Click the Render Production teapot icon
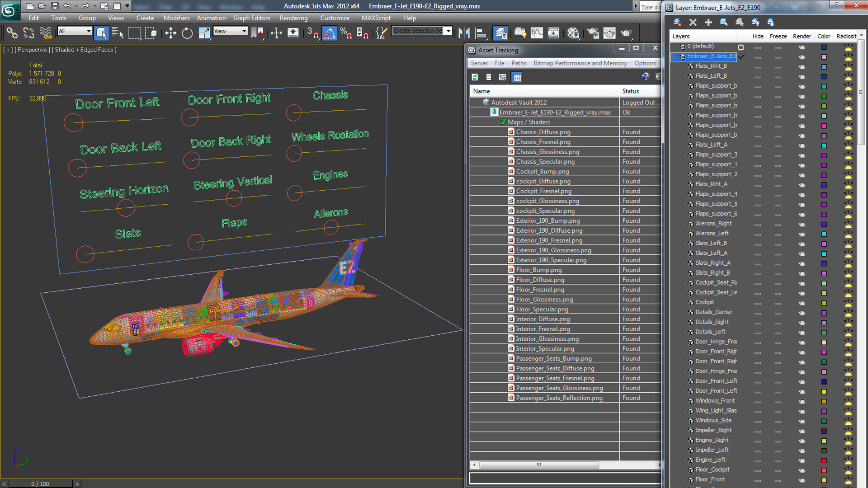 (x=626, y=33)
